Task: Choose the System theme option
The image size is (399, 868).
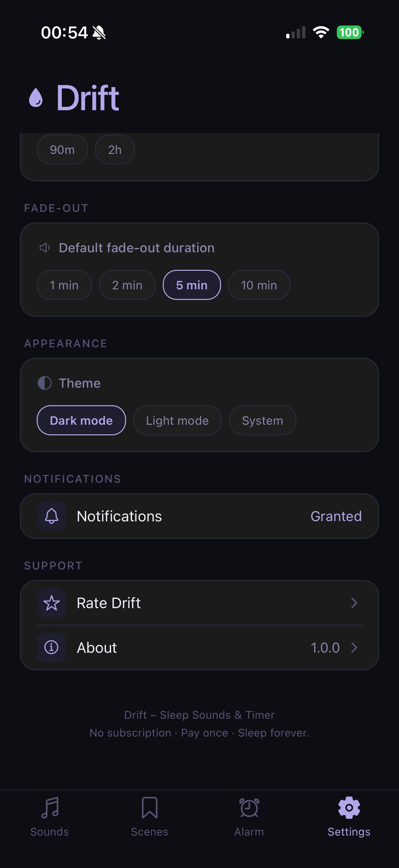Action: click(262, 420)
